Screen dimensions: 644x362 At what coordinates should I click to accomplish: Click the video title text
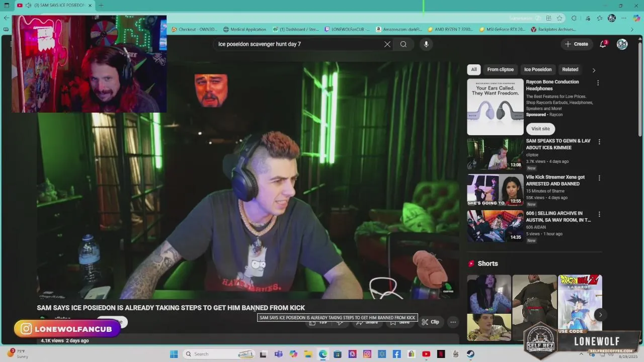tap(171, 308)
